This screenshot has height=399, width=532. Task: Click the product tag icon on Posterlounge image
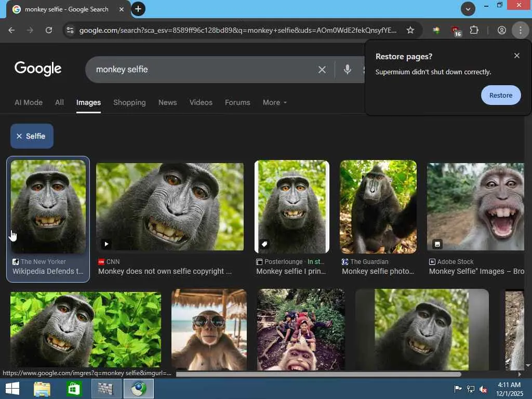264,244
